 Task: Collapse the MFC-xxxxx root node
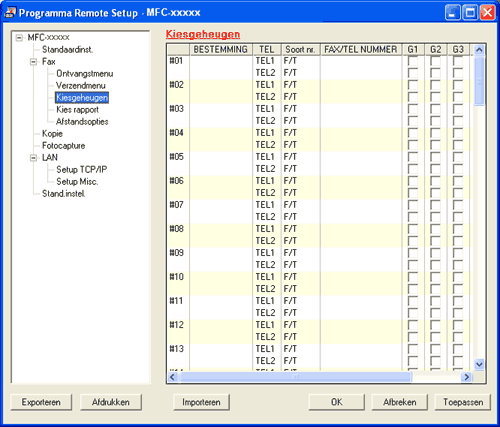[19, 37]
